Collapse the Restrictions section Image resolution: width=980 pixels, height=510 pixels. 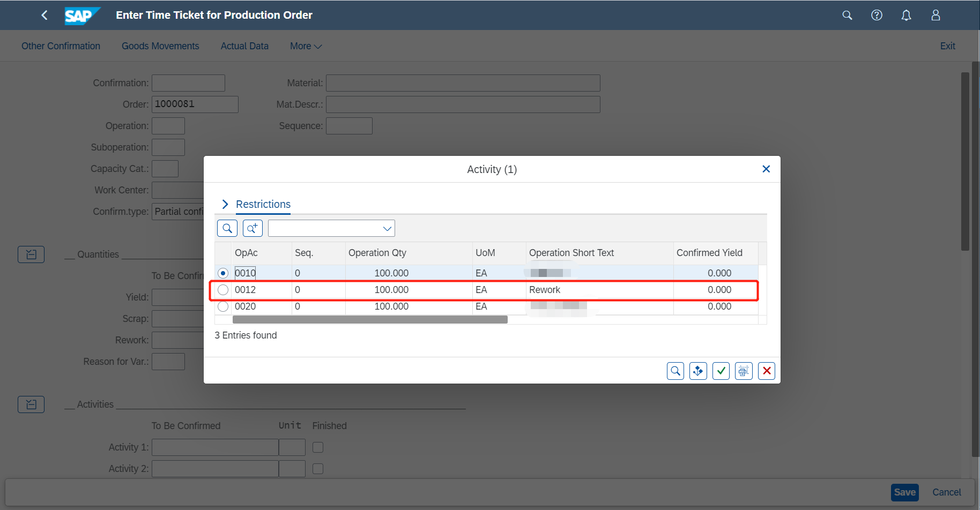[x=225, y=204]
